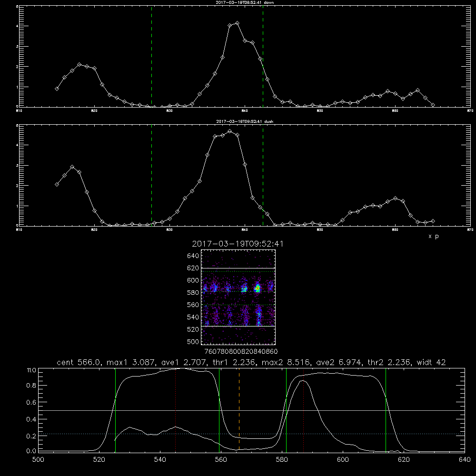Viewport: 476px width, 476px height.
Task: Click the bottom plot's x-axis label '500'
Action: 38,460
